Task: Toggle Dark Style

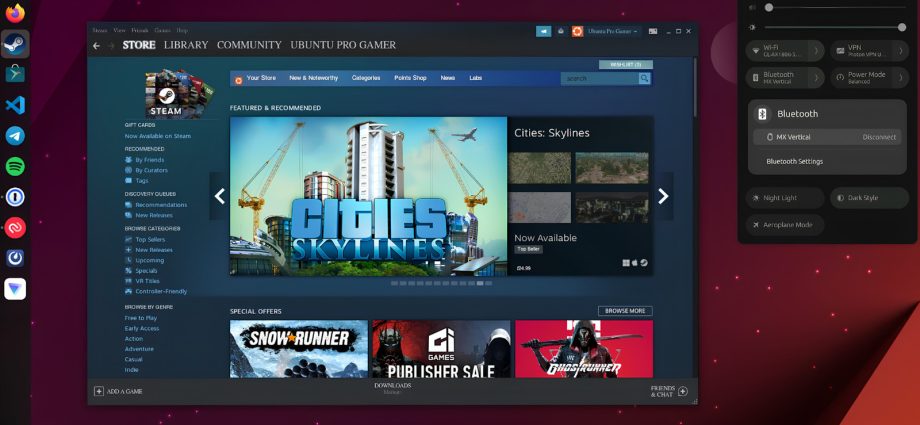Action: pyautogui.click(x=870, y=198)
